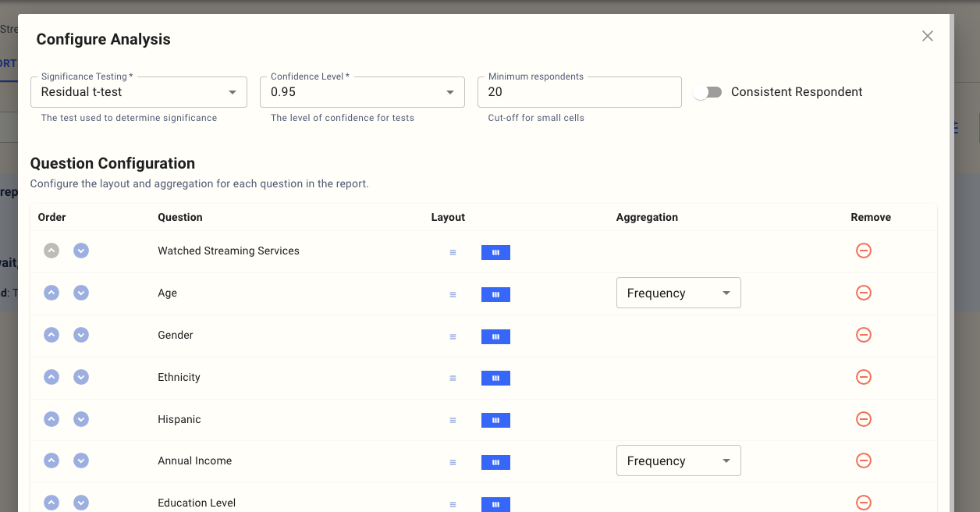
Task: Remove the Gender question from report
Action: 863,335
